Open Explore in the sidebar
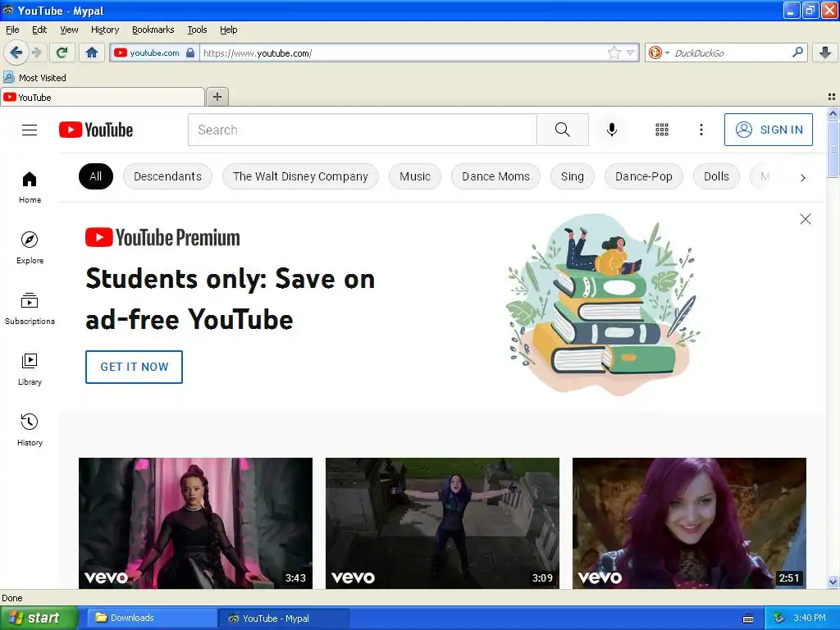 pos(30,248)
